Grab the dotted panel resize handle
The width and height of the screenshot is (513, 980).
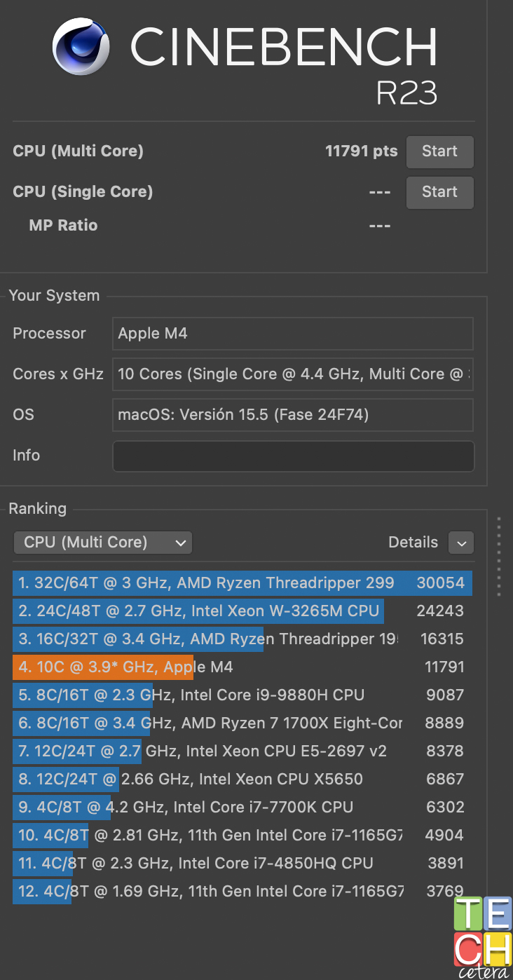click(499, 557)
